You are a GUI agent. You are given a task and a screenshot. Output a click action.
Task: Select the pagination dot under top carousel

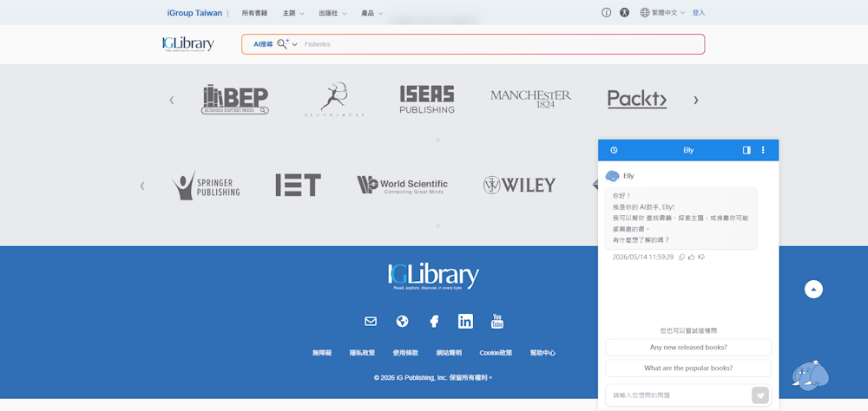[x=437, y=140]
